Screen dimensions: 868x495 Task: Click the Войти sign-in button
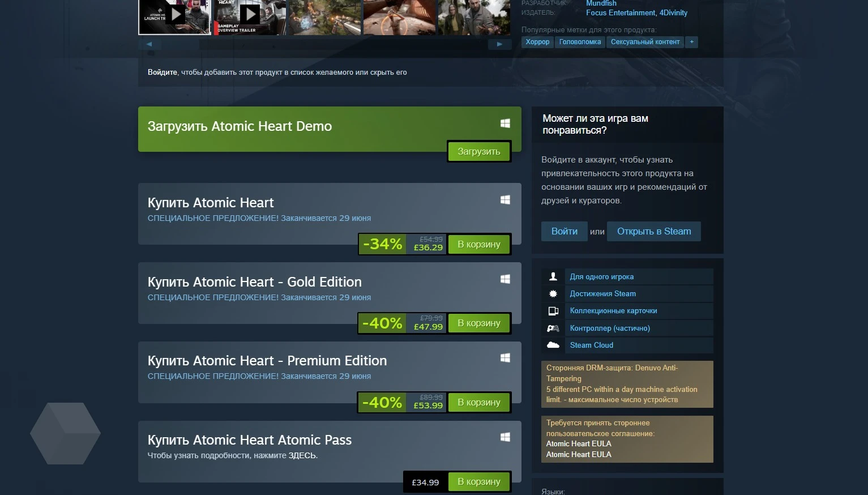(565, 231)
